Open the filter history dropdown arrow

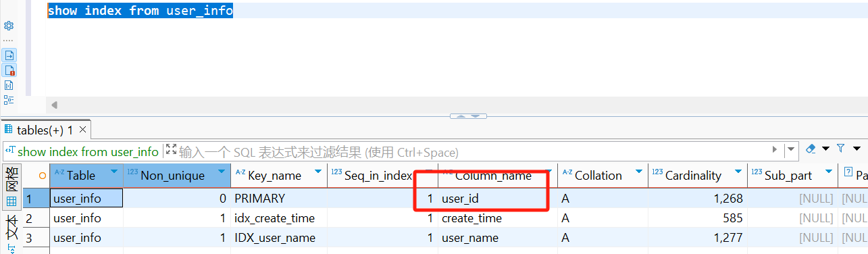click(x=791, y=149)
